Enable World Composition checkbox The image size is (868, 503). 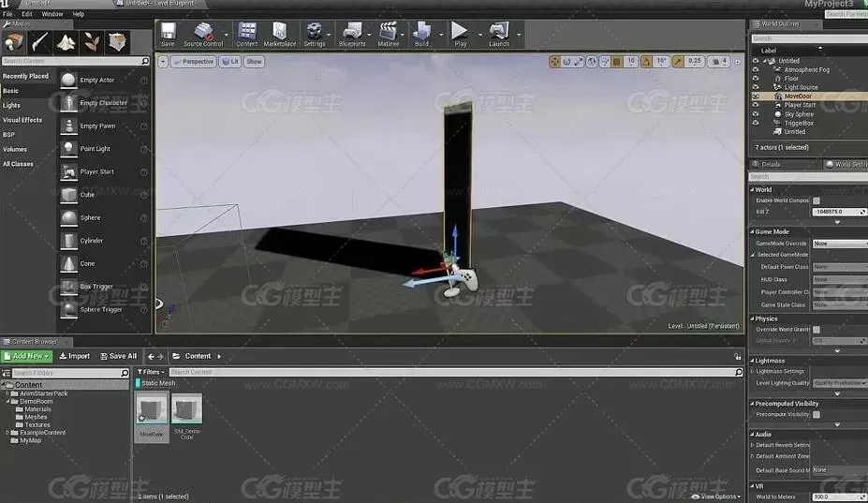click(x=817, y=200)
